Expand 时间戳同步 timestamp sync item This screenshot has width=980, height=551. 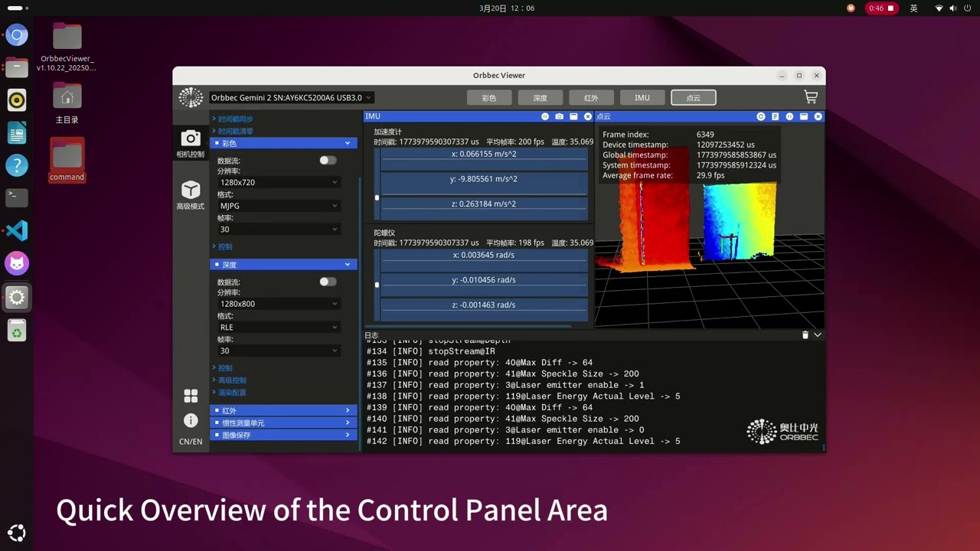pyautogui.click(x=233, y=119)
